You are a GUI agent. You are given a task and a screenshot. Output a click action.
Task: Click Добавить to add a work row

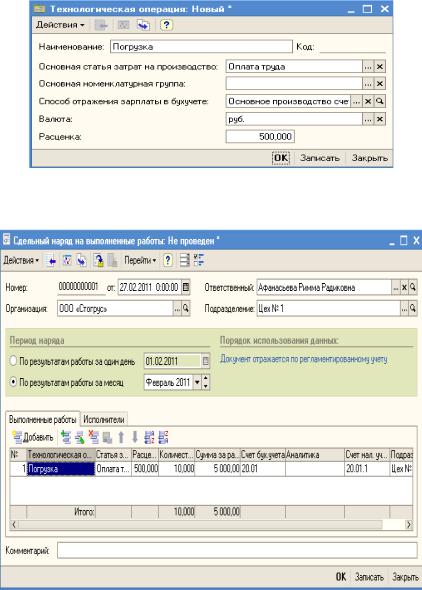[33, 437]
